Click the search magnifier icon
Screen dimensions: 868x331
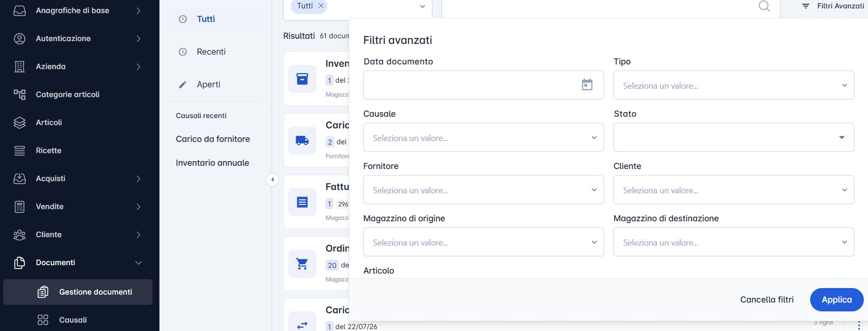point(764,6)
